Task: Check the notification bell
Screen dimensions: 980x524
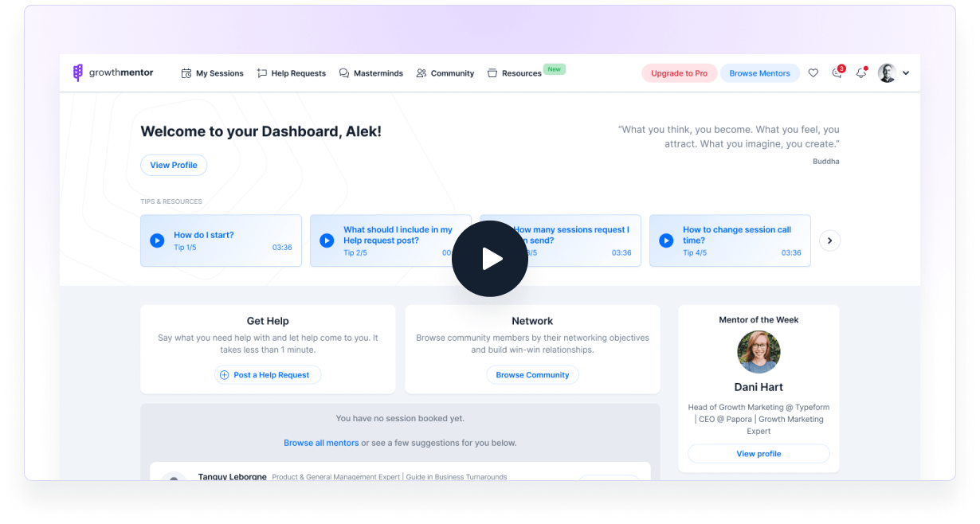Action: coord(860,72)
